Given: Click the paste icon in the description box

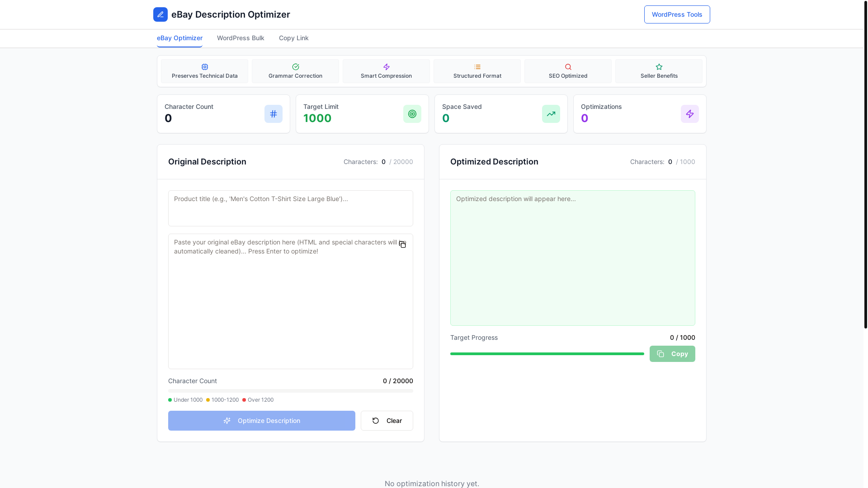Looking at the screenshot, I should pyautogui.click(x=402, y=244).
